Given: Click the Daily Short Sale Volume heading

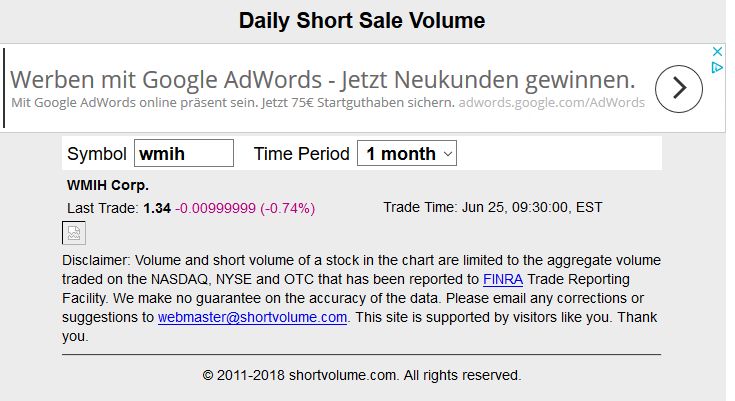Looking at the screenshot, I should 361,21.
